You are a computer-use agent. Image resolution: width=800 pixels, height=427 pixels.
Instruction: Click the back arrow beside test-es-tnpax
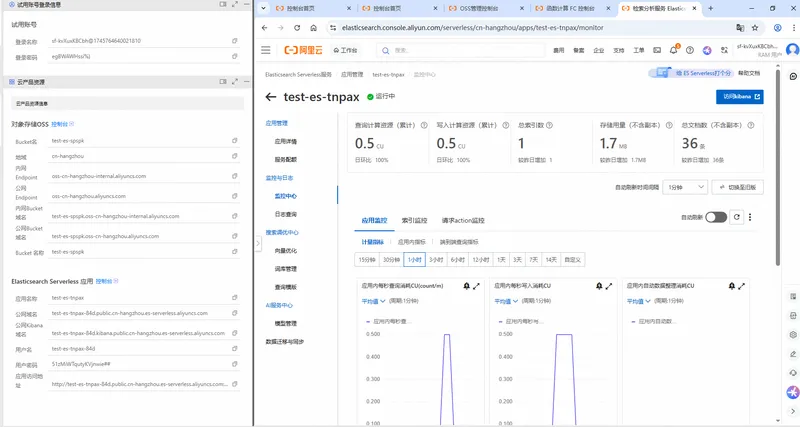coord(271,97)
